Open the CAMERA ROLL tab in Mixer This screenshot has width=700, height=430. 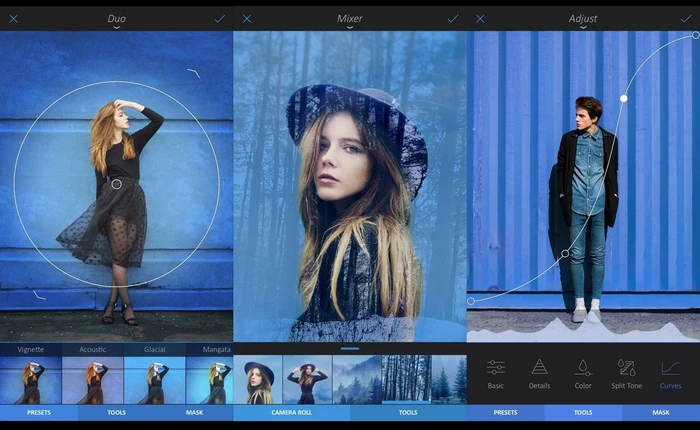tap(292, 412)
